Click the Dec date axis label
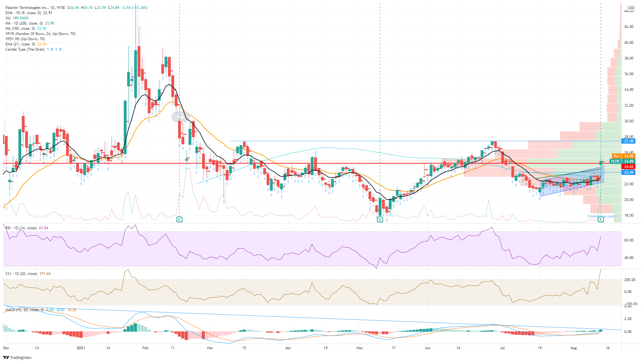 click(6, 348)
